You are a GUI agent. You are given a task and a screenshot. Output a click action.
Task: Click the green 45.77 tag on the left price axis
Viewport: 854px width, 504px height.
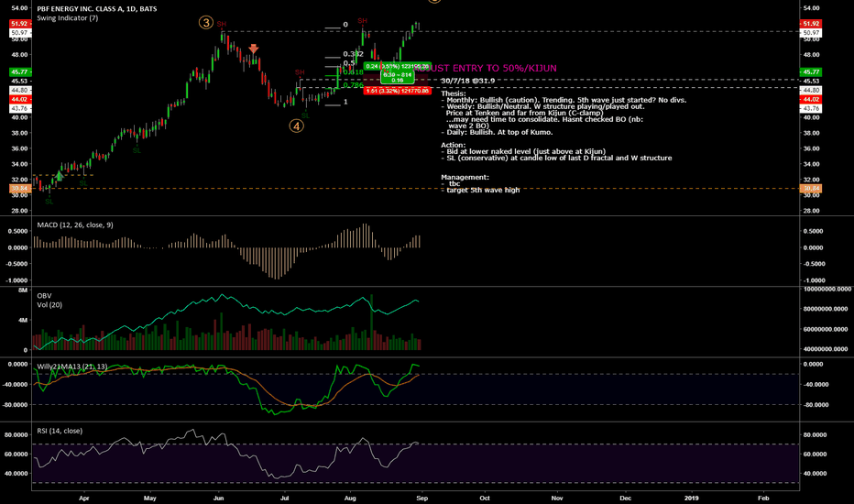tap(19, 71)
